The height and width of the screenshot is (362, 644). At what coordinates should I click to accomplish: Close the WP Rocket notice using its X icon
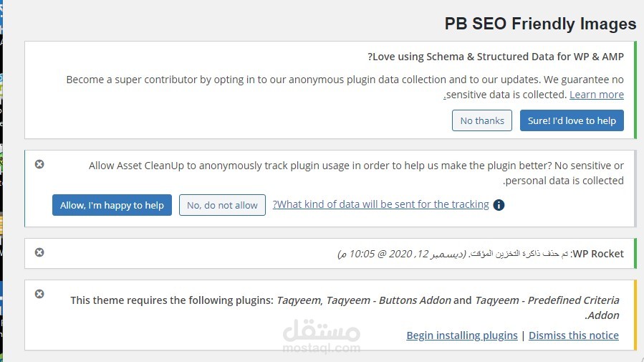[39, 252]
